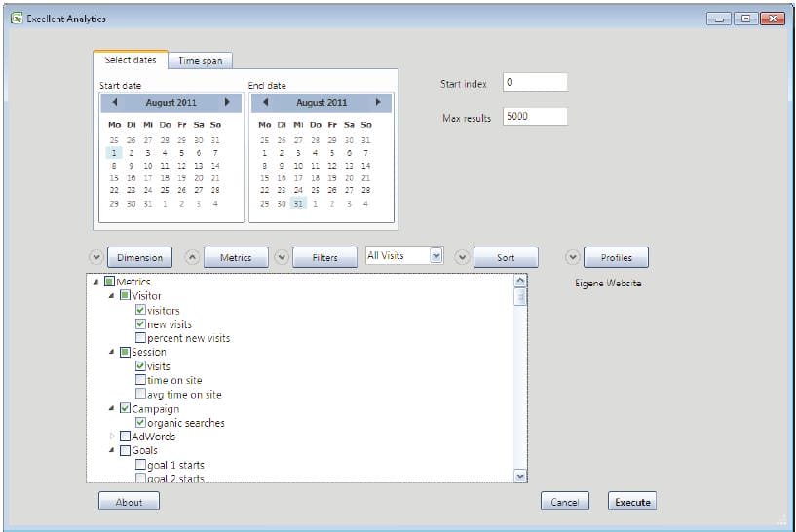Toggle the Session group checkbox
This screenshot has width=796, height=532.
(125, 352)
